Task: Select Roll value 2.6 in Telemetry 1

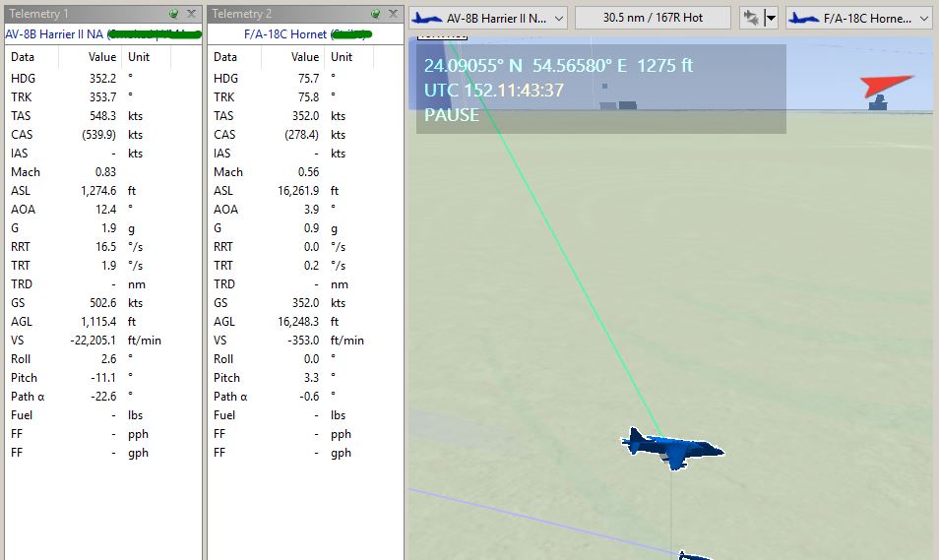Action: (109, 359)
